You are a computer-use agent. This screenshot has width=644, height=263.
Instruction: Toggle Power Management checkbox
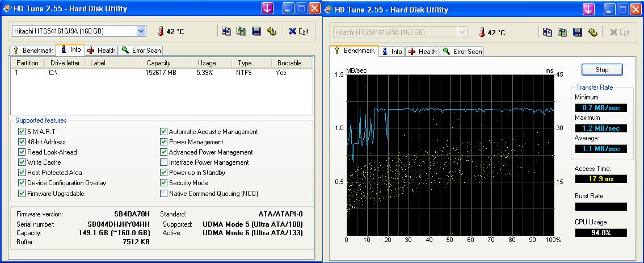163,142
